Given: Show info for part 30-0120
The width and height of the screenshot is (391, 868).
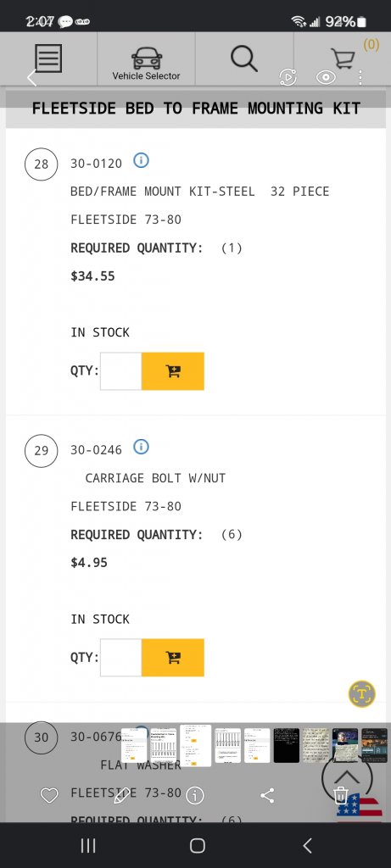Looking at the screenshot, I should coord(142,160).
